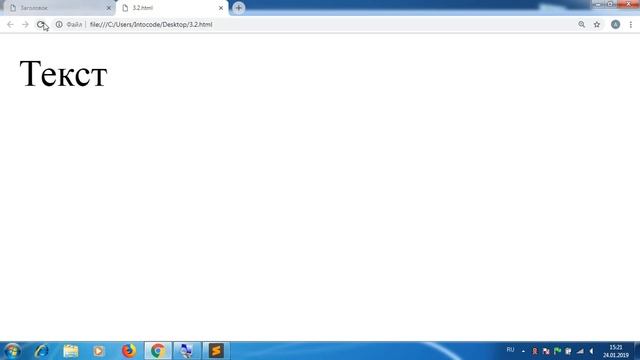640x360 pixels.
Task: Launch Internet Explorer from taskbar
Action: (41, 351)
